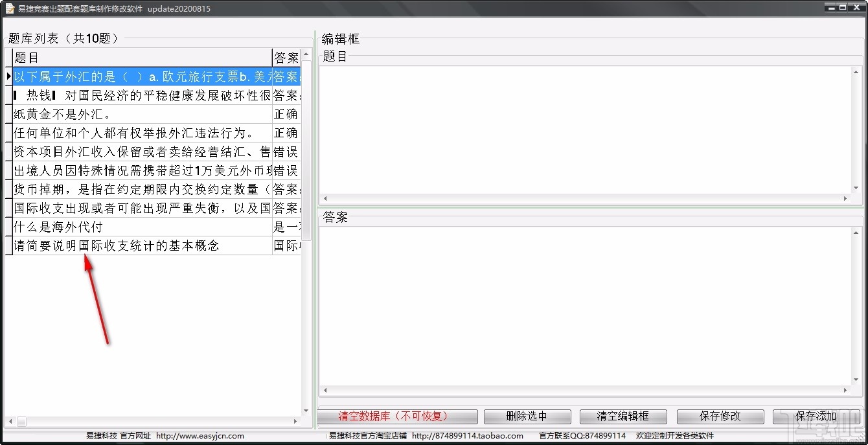Screen dimensions: 868x445
Task: Select the row 纸黄金不是外汇
Action: click(x=130, y=114)
